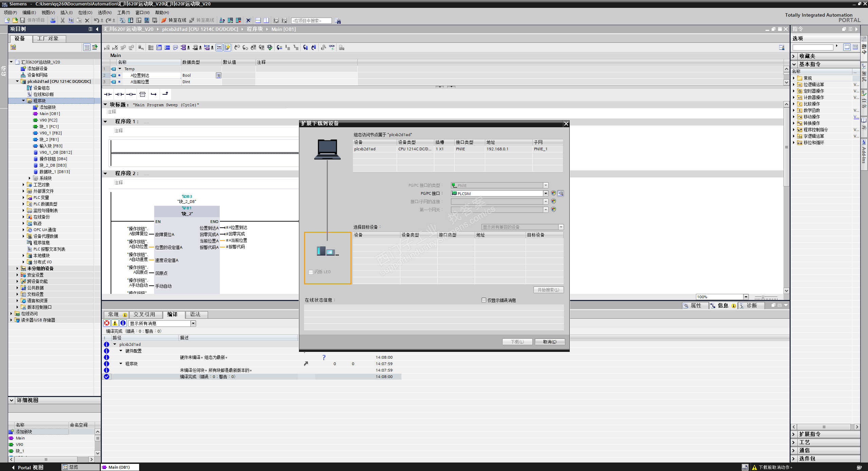
Task: Click the compile toolbar icon
Action: [122, 21]
